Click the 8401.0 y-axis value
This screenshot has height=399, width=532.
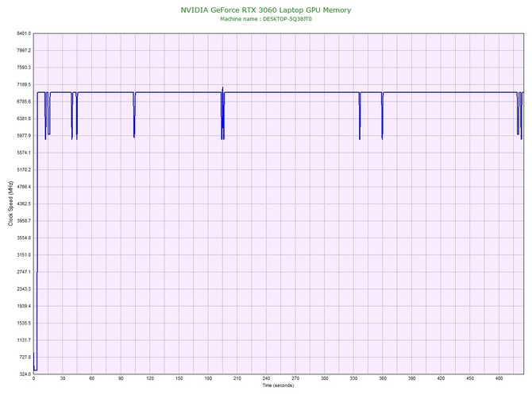point(24,33)
